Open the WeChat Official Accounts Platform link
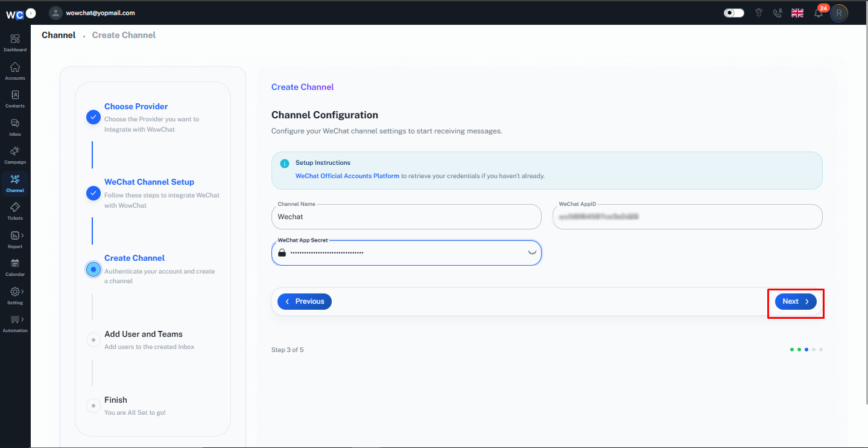868x448 pixels. 347,176
